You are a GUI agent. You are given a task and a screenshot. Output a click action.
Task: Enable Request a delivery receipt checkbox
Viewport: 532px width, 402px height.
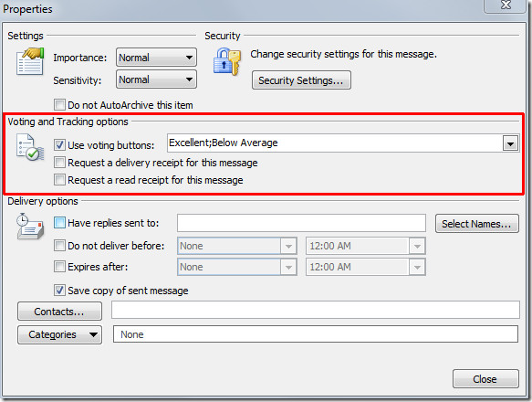click(x=59, y=163)
